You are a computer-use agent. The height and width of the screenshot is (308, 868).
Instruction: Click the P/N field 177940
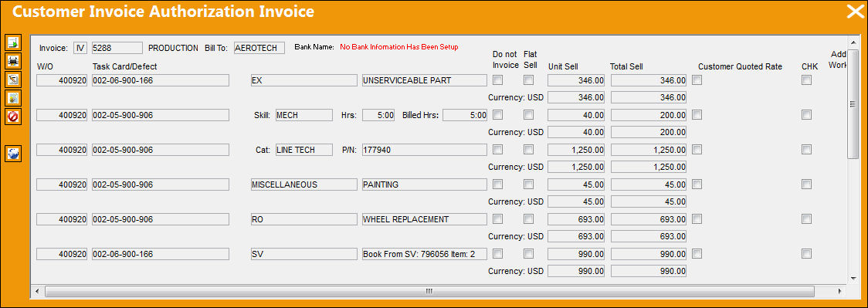424,150
